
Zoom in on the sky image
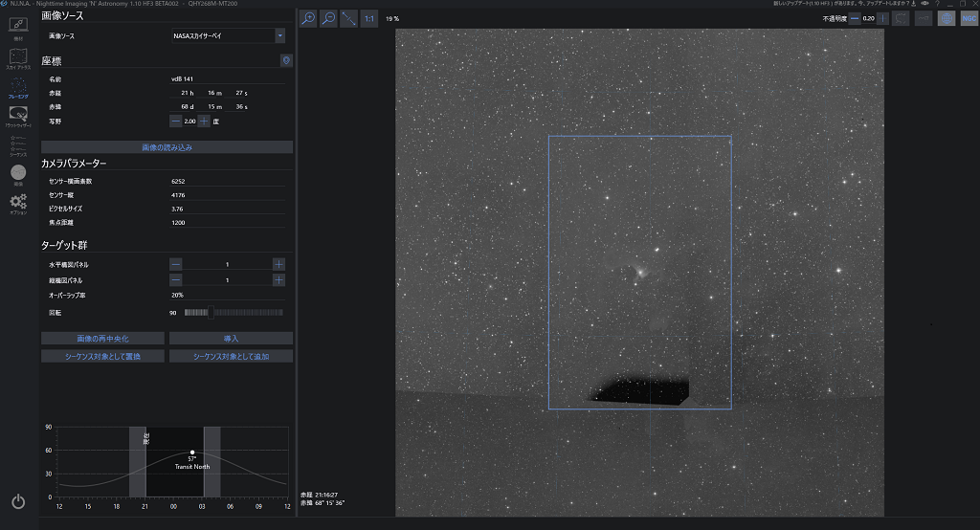coord(308,19)
